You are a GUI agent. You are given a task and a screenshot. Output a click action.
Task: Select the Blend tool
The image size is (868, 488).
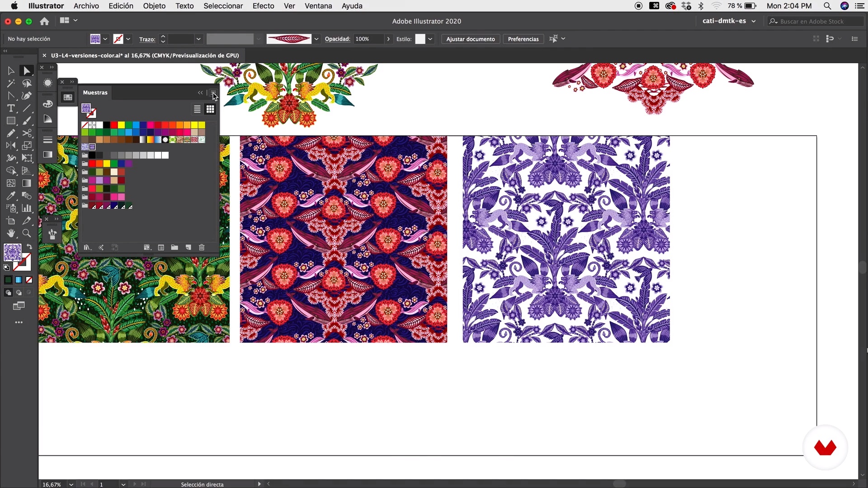[27, 196]
